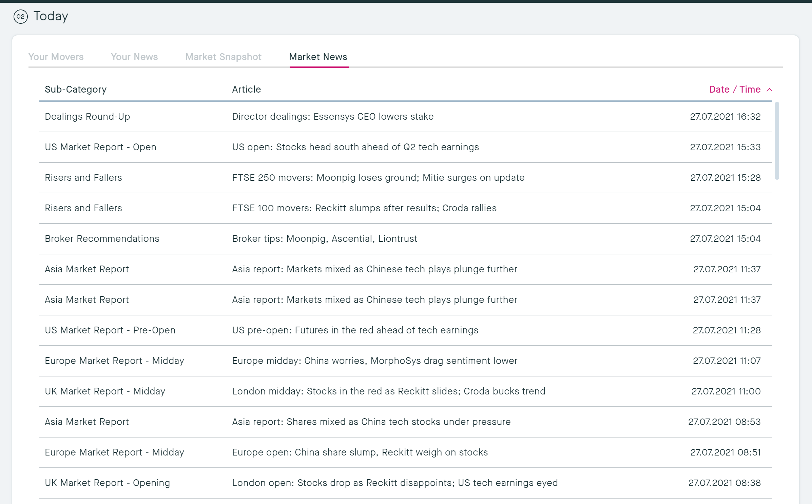Open Director dealings Essensys CEO article
The height and width of the screenshot is (504, 812).
(332, 116)
